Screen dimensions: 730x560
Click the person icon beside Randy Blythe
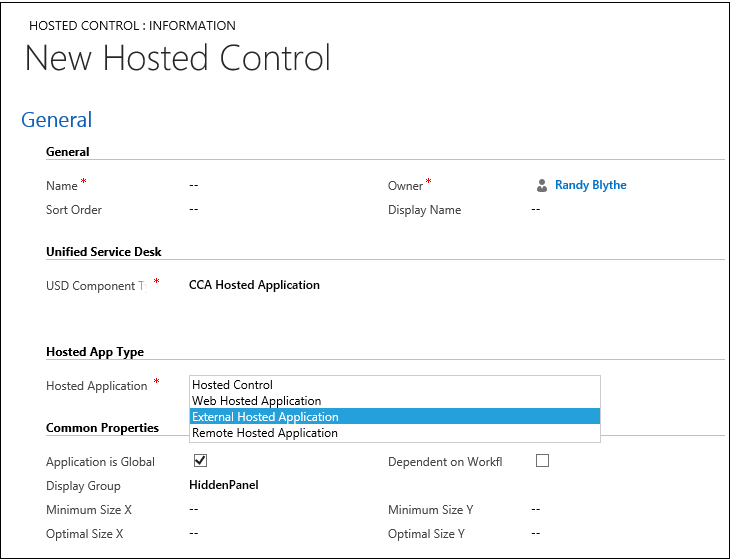coord(541,185)
